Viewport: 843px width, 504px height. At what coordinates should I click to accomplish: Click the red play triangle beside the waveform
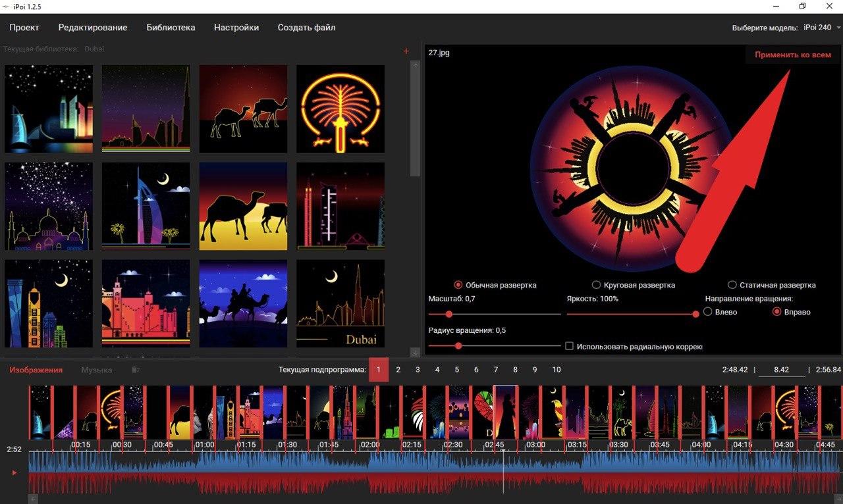14,472
